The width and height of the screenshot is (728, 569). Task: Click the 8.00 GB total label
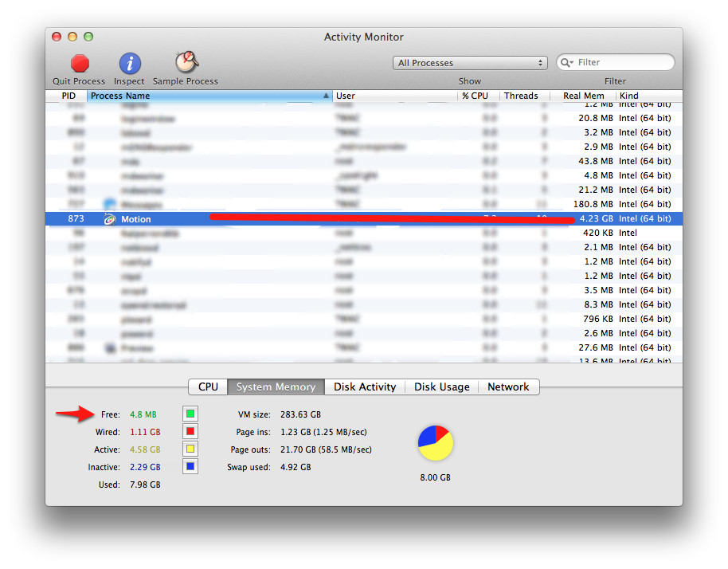click(435, 477)
